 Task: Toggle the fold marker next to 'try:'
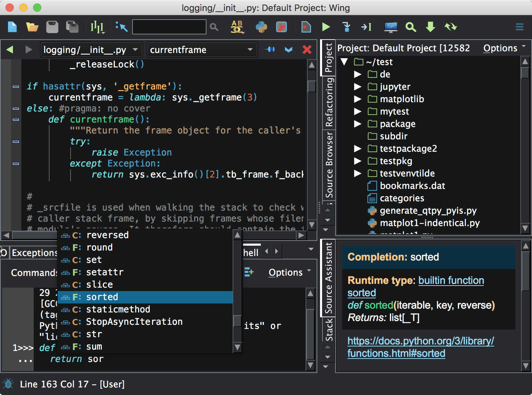16,142
